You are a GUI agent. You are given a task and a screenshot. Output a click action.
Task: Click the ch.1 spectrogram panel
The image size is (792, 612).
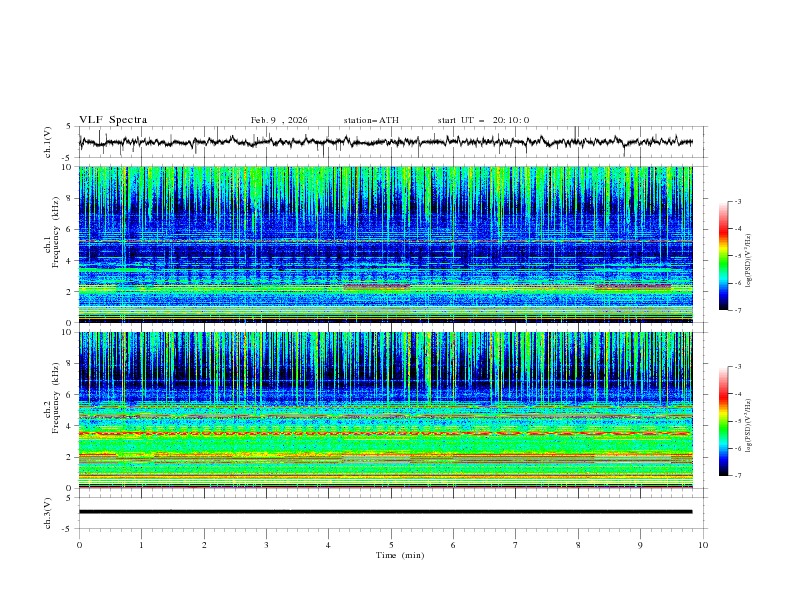pos(385,244)
